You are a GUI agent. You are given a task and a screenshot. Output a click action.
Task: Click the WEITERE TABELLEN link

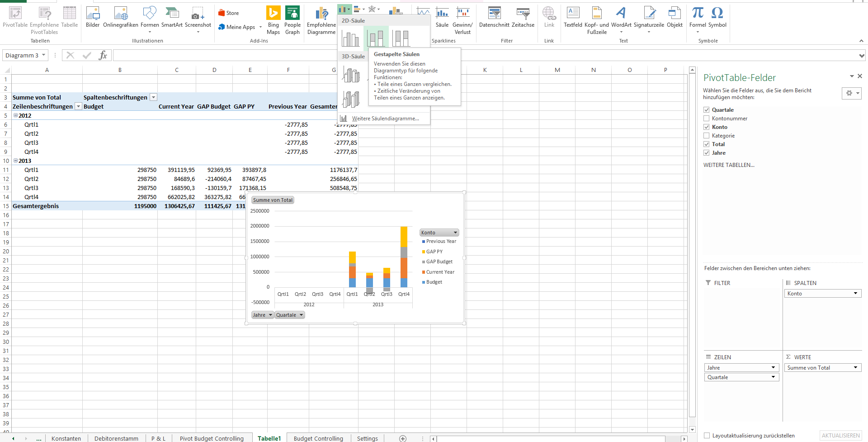[x=729, y=165]
